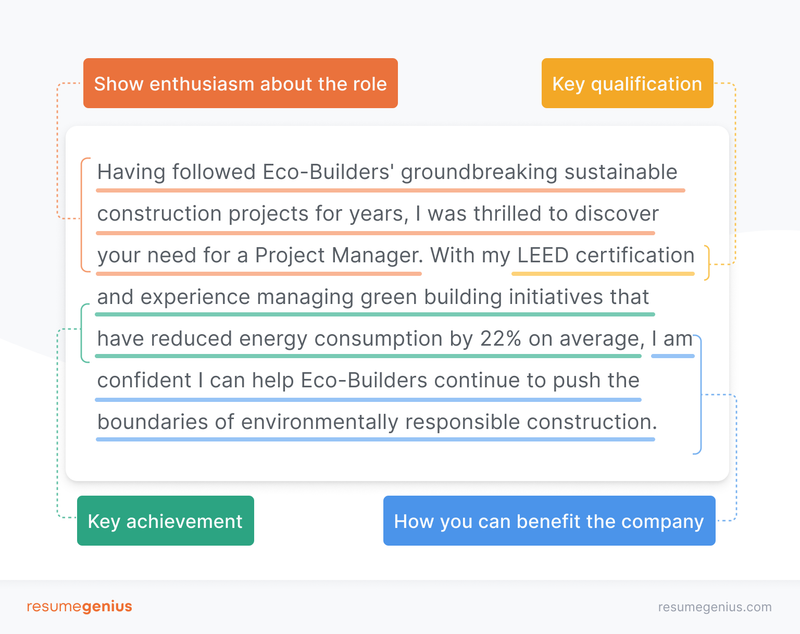Click the yellow "Key qualification" label
Viewport: 800px width, 634px height.
pyautogui.click(x=627, y=84)
